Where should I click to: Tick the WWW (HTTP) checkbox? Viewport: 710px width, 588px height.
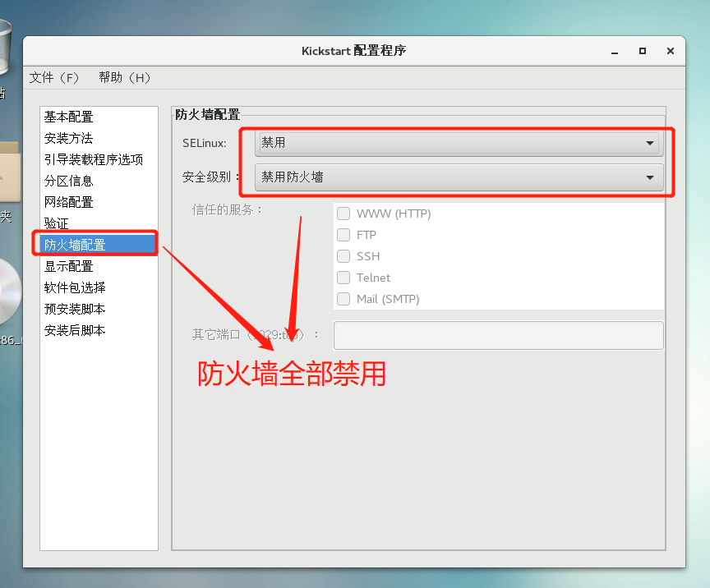[x=343, y=214]
